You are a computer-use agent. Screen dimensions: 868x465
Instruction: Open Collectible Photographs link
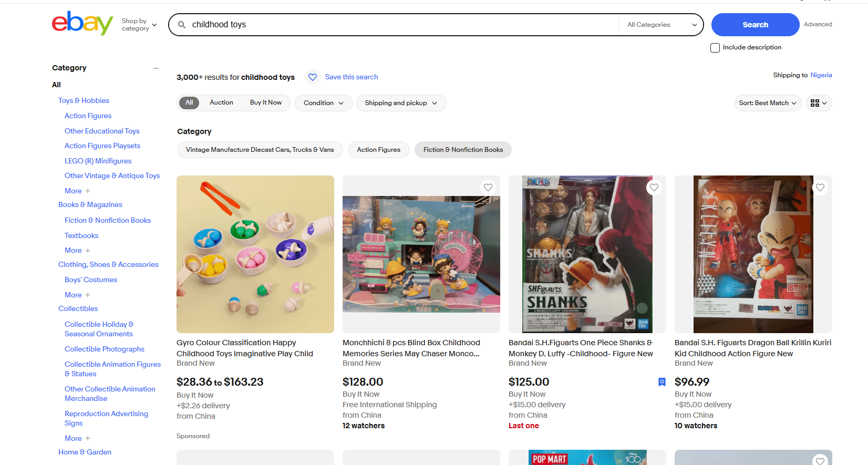point(105,349)
